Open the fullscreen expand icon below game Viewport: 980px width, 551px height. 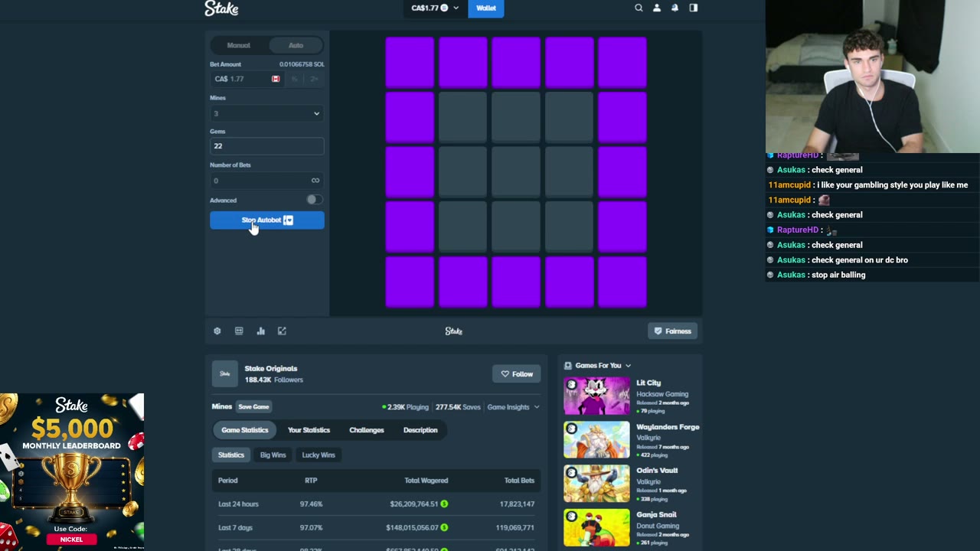282,331
